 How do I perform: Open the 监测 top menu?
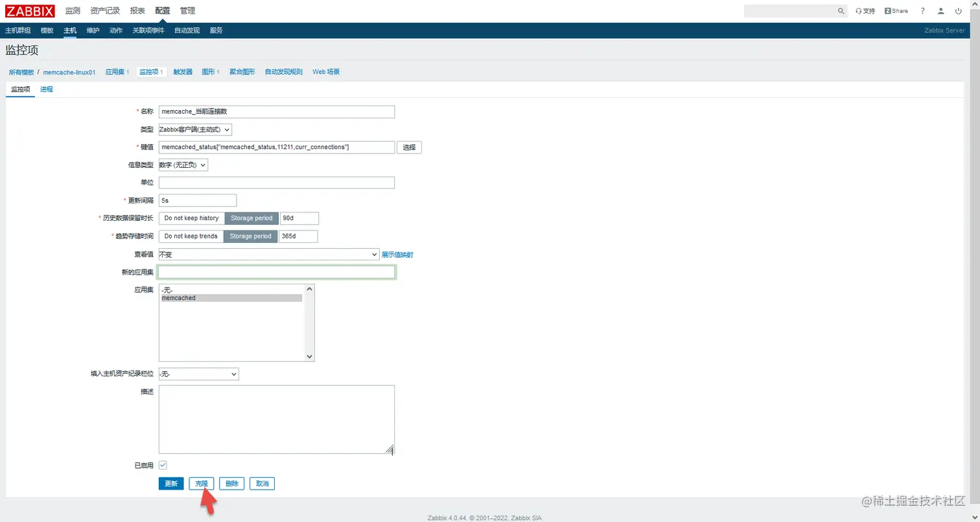click(x=73, y=11)
